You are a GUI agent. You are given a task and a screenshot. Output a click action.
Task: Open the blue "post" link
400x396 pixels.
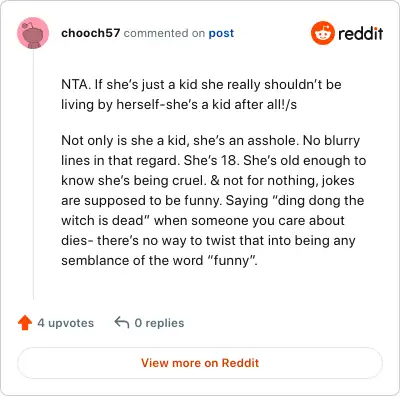tap(221, 33)
